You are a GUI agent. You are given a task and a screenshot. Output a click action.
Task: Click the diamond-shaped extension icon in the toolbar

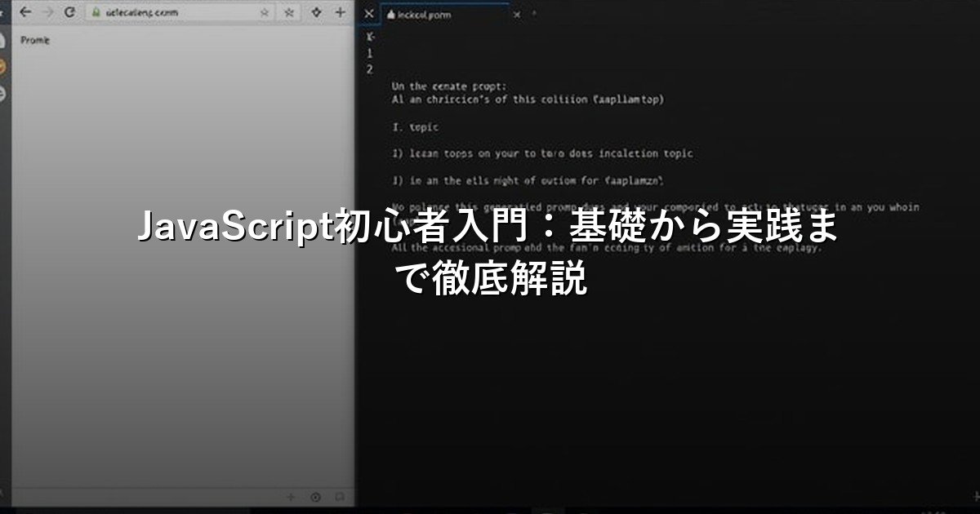tap(315, 11)
